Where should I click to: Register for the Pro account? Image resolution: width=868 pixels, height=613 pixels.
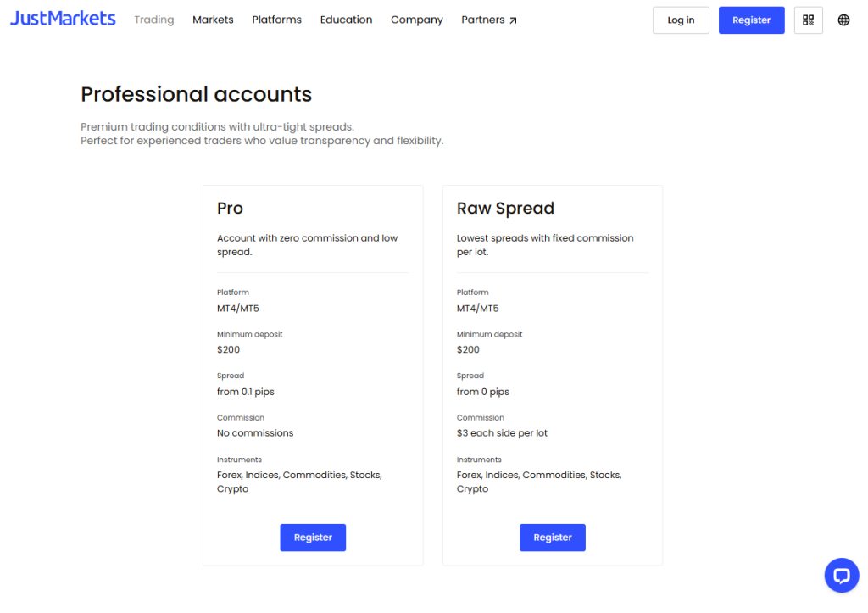313,538
